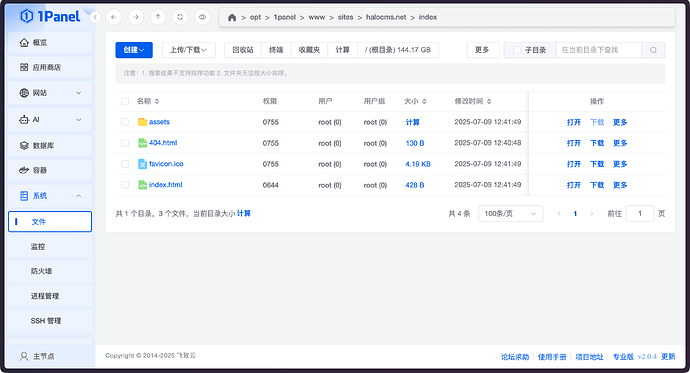
Task: Sort by name using sort arrows
Action: 157,101
